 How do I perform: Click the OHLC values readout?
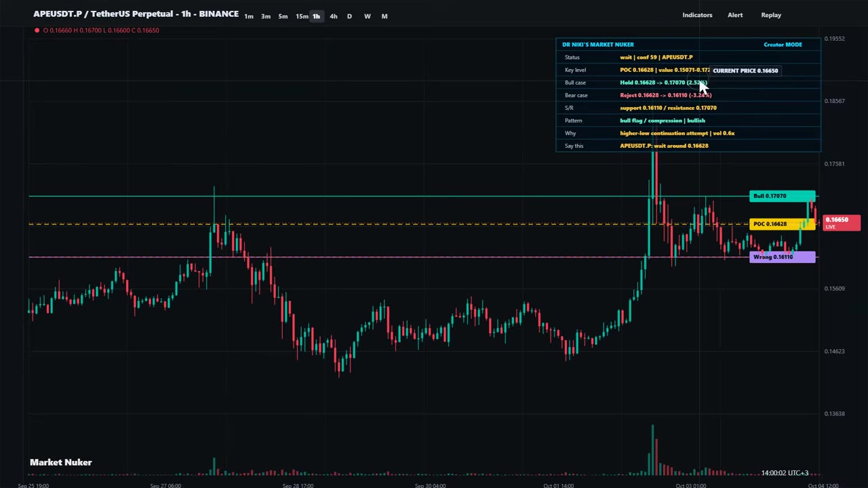101,30
